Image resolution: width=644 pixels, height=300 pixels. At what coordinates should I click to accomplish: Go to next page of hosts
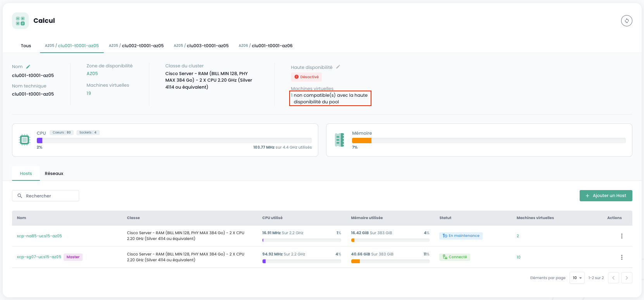coord(627,278)
